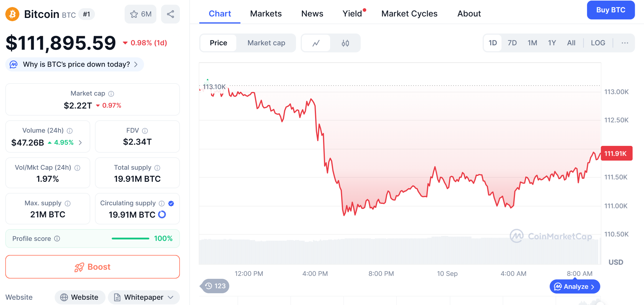Viewport: 644px width, 305px height.
Task: Click the Profile score progress bar
Action: pyautogui.click(x=130, y=239)
